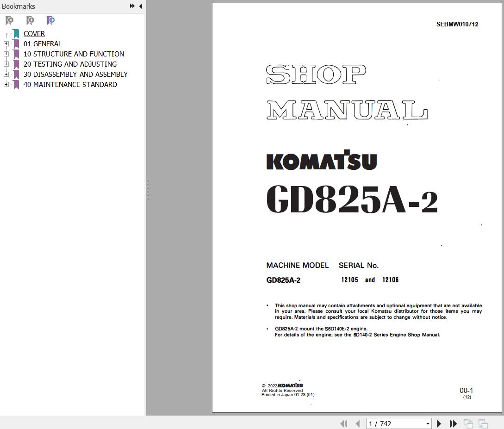Click the 01 GENERAL purple bookmark icon
Screen dimensions: 504x429
pyautogui.click(x=16, y=44)
